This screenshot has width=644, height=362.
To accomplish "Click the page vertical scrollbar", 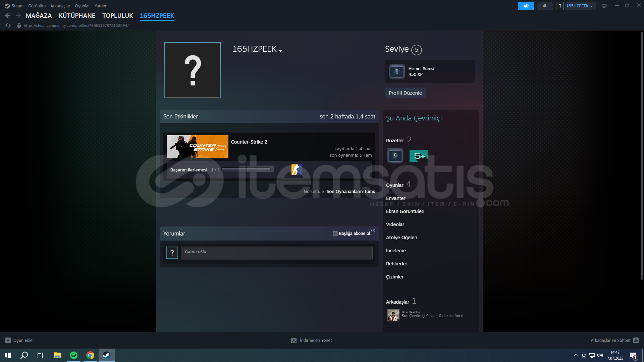I will [641, 156].
